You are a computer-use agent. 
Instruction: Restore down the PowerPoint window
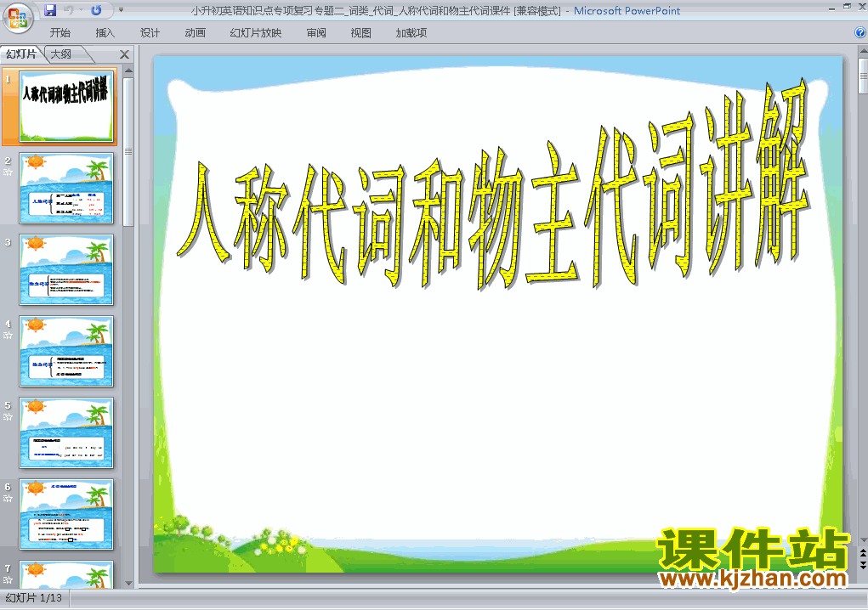pyautogui.click(x=847, y=7)
